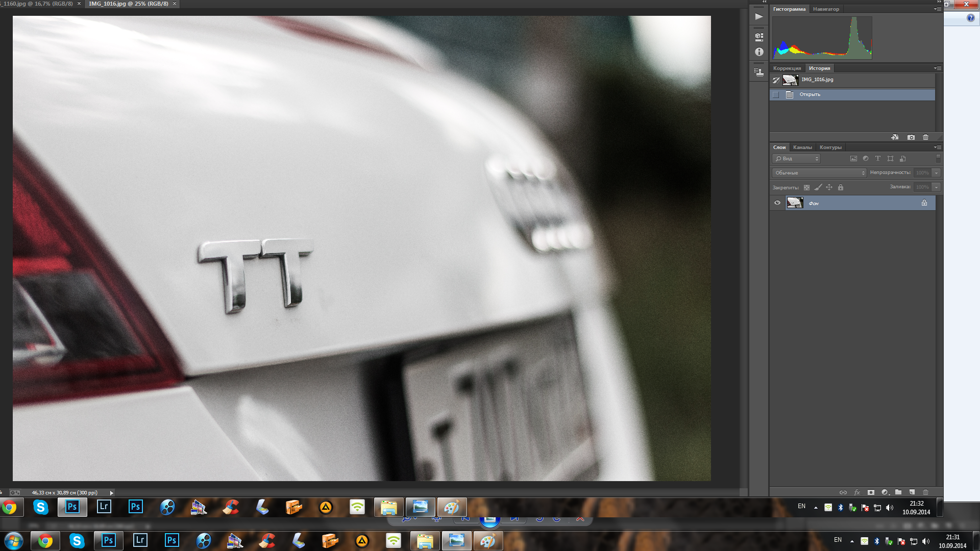The height and width of the screenshot is (551, 980).
Task: Open the Histogram panel options menu
Action: (x=938, y=9)
